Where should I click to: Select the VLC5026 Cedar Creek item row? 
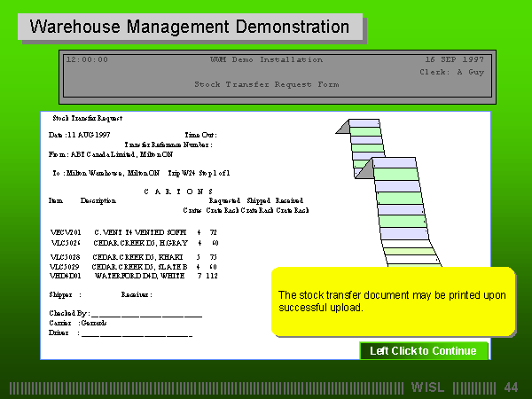click(133, 242)
